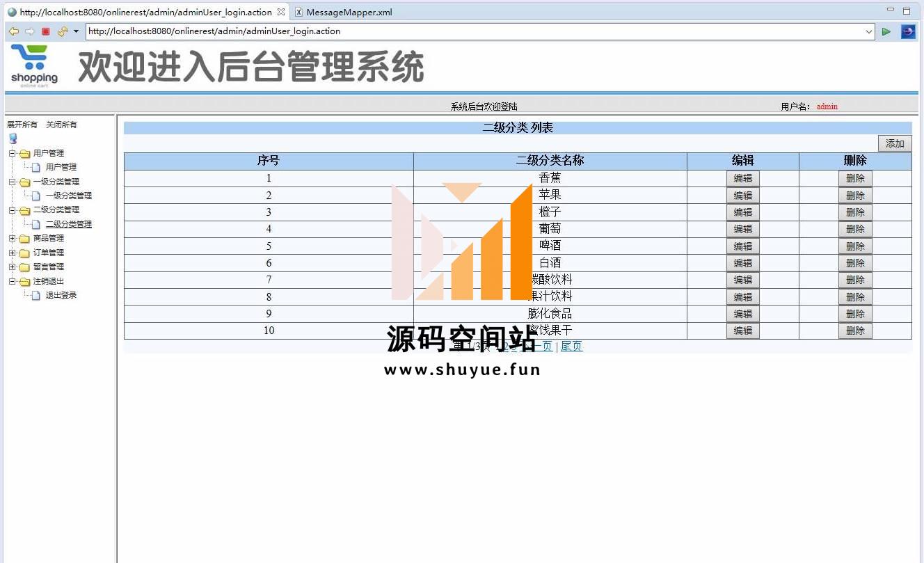Expand the 订单管理 tree folder
This screenshot has height=563, width=924.
(x=12, y=253)
